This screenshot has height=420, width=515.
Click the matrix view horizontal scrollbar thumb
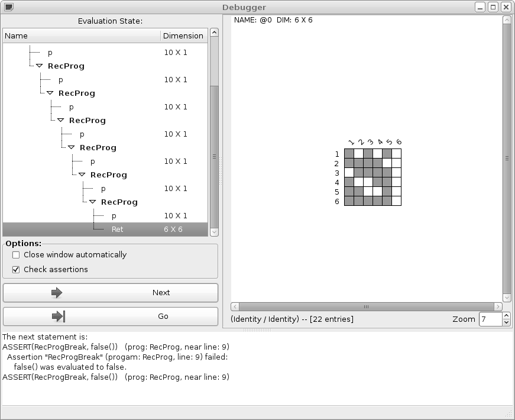[366, 306]
